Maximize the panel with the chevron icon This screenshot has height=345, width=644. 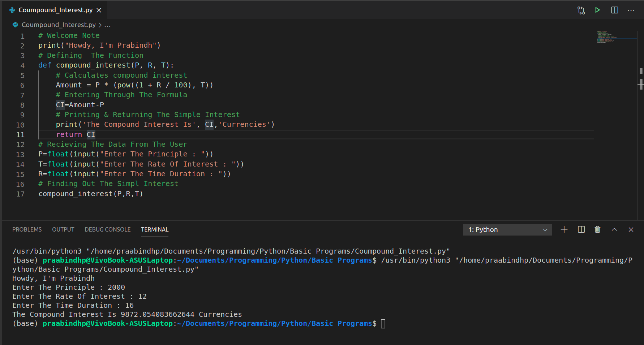pos(614,229)
